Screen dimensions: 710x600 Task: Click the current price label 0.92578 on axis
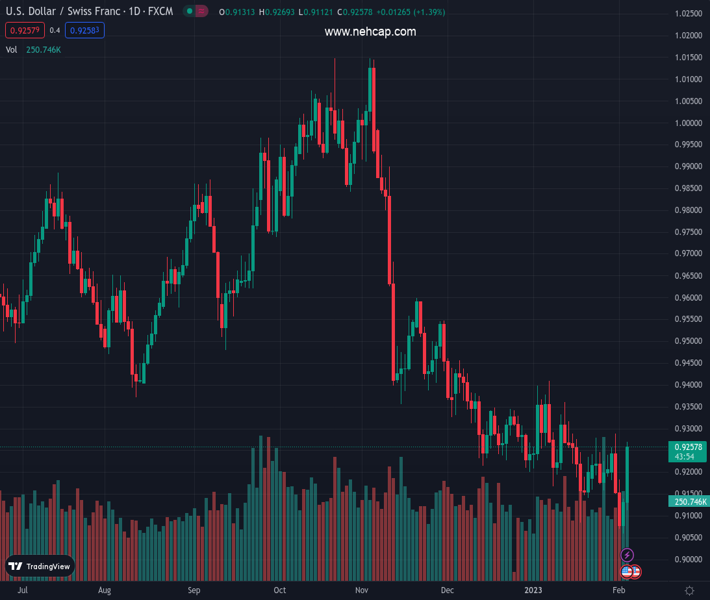click(685, 447)
